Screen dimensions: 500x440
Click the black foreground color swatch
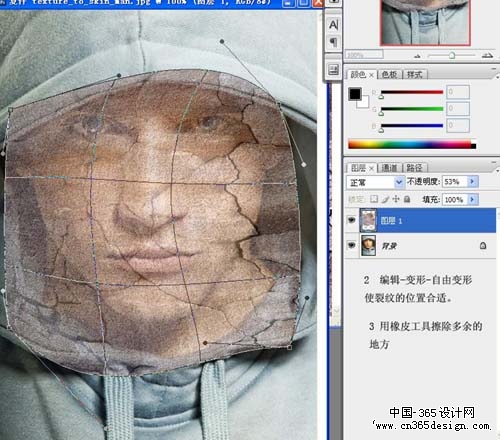[355, 94]
